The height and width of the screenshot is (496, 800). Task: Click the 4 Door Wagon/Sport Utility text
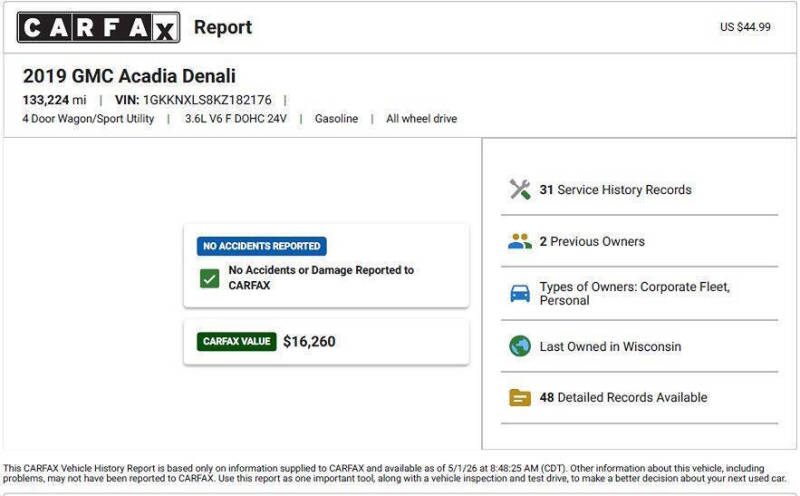pyautogui.click(x=88, y=119)
